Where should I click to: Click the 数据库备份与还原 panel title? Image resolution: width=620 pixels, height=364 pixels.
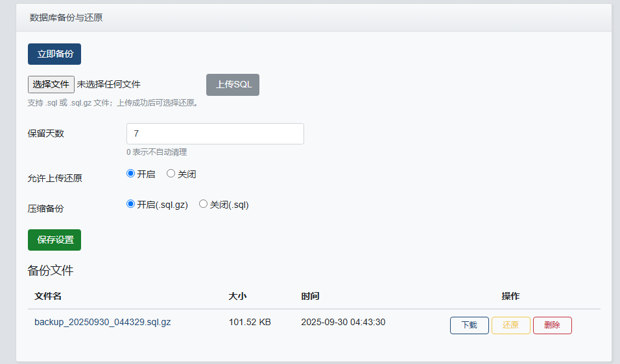[66, 17]
